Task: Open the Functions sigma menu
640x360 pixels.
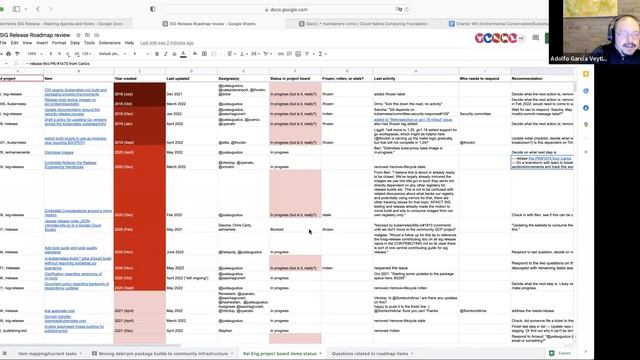Action: point(321,54)
